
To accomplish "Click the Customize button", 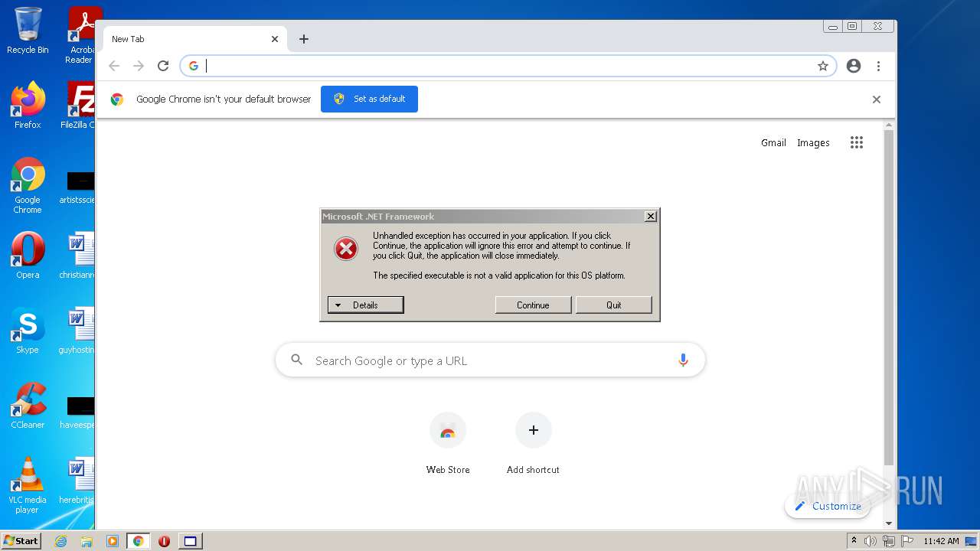I will tap(828, 506).
